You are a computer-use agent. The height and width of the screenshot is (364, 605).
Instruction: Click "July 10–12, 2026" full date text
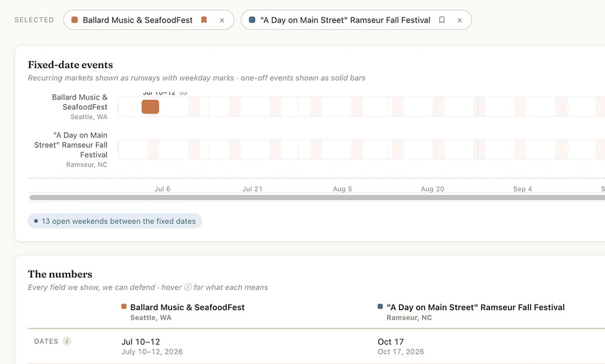point(152,352)
